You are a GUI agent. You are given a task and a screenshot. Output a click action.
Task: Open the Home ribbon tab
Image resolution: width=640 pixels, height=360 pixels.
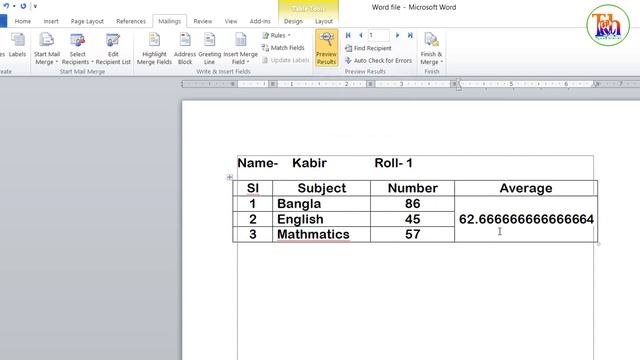[22, 21]
